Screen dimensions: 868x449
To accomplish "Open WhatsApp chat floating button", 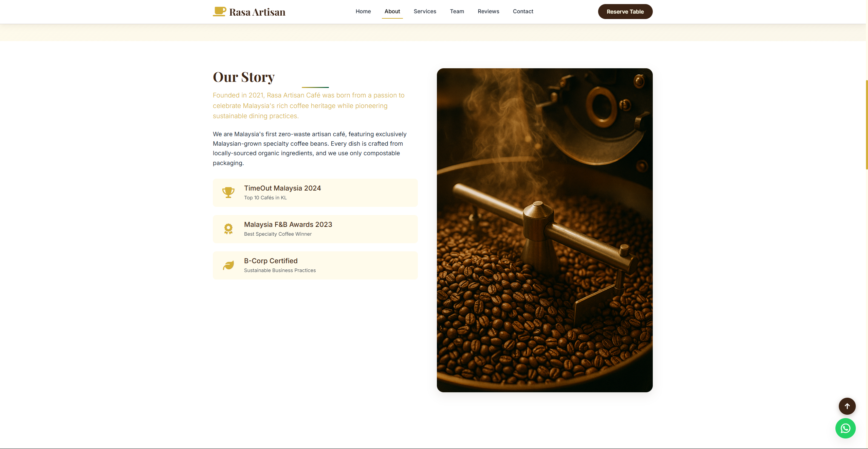I will tap(846, 428).
